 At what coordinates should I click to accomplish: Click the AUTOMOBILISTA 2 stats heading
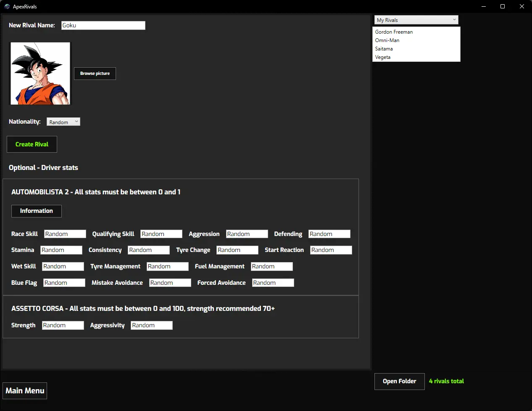96,192
